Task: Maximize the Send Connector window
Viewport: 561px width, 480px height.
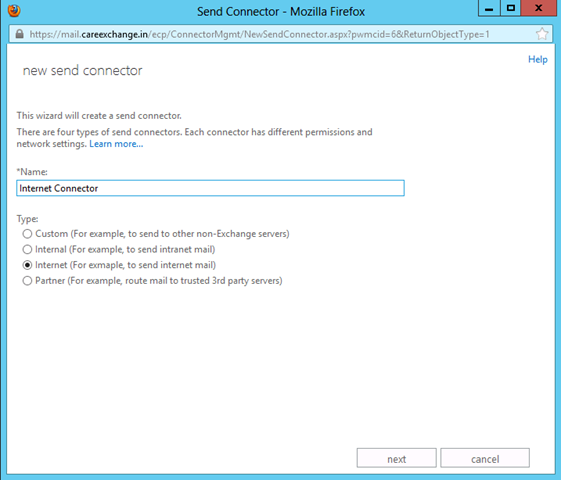Action: point(511,9)
